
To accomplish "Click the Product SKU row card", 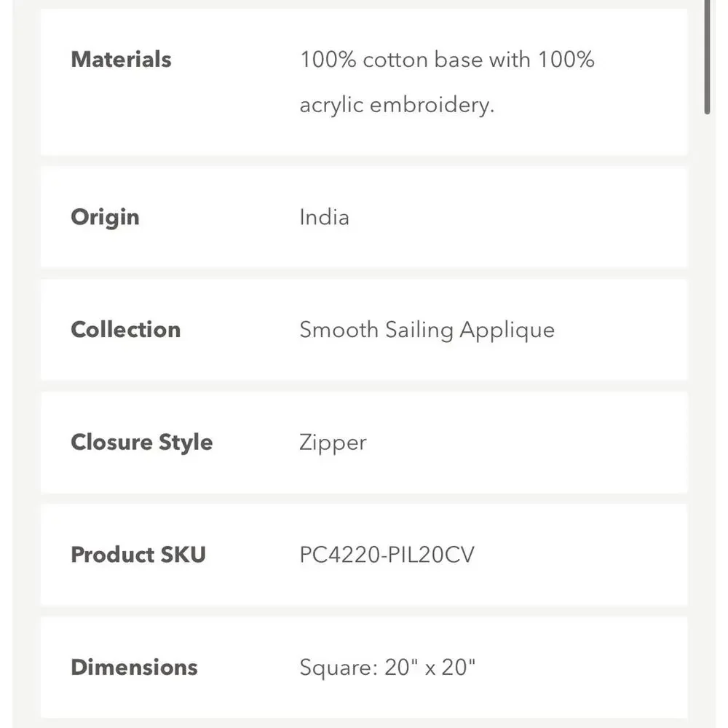I will (363, 555).
